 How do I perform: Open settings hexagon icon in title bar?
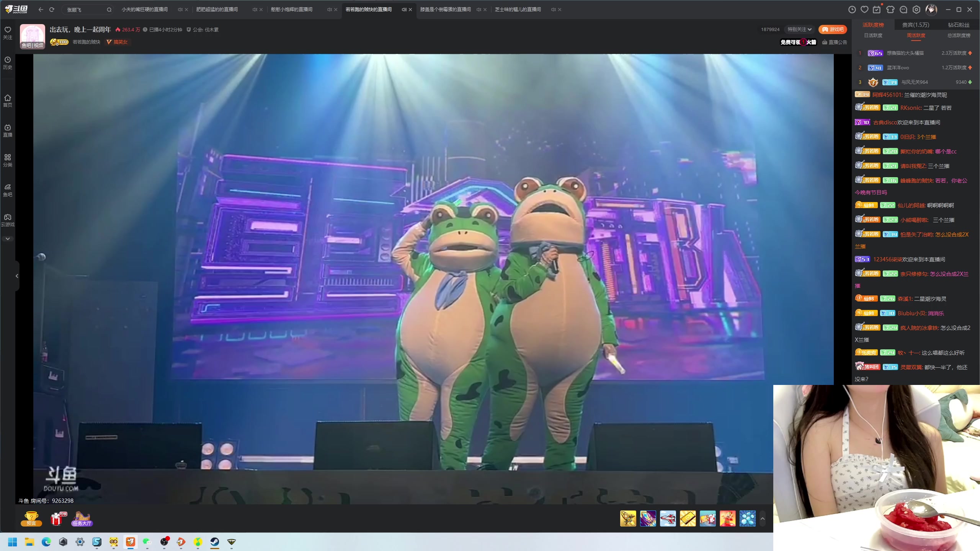pyautogui.click(x=916, y=10)
